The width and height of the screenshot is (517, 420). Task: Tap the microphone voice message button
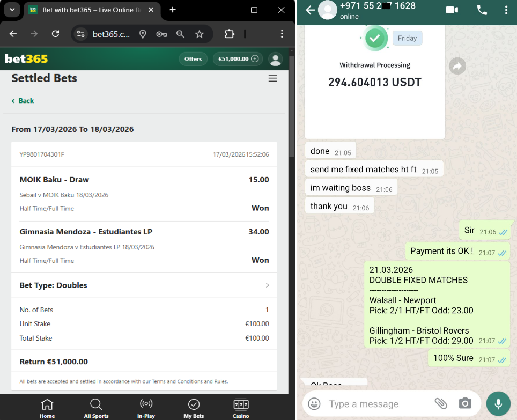point(498,404)
